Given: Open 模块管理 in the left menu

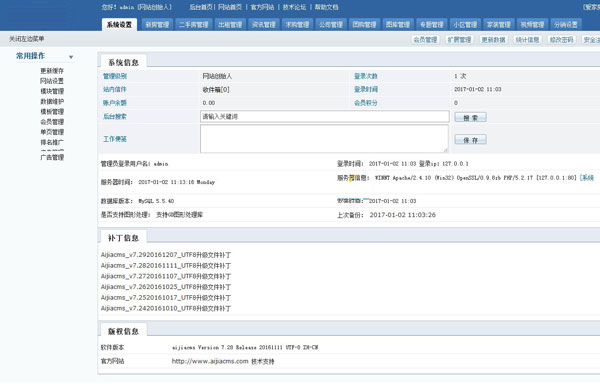Looking at the screenshot, I should coord(52,91).
